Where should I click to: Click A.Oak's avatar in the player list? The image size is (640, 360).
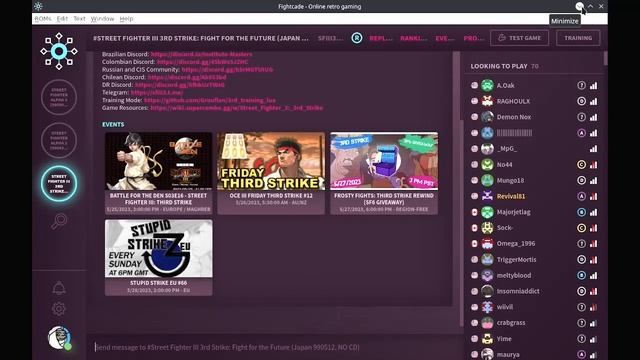[x=487, y=85]
